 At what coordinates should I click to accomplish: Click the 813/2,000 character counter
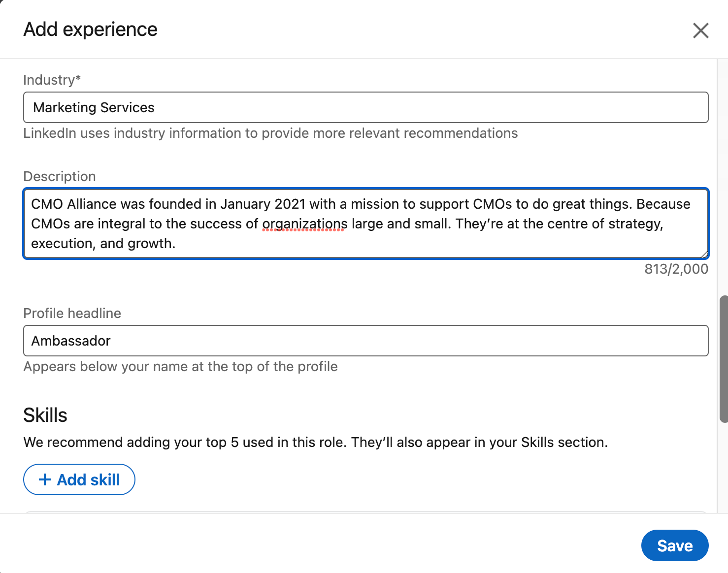tap(676, 269)
